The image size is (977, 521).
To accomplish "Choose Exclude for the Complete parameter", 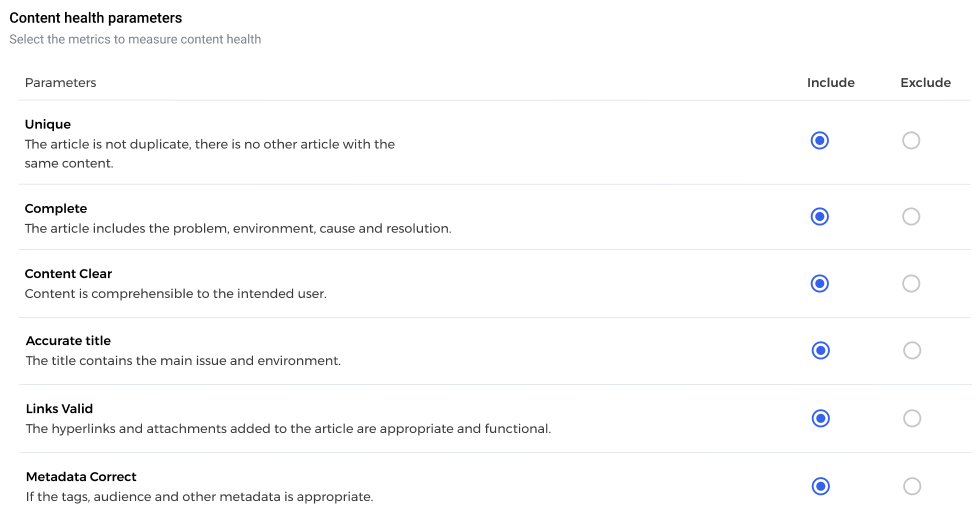I will click(911, 216).
